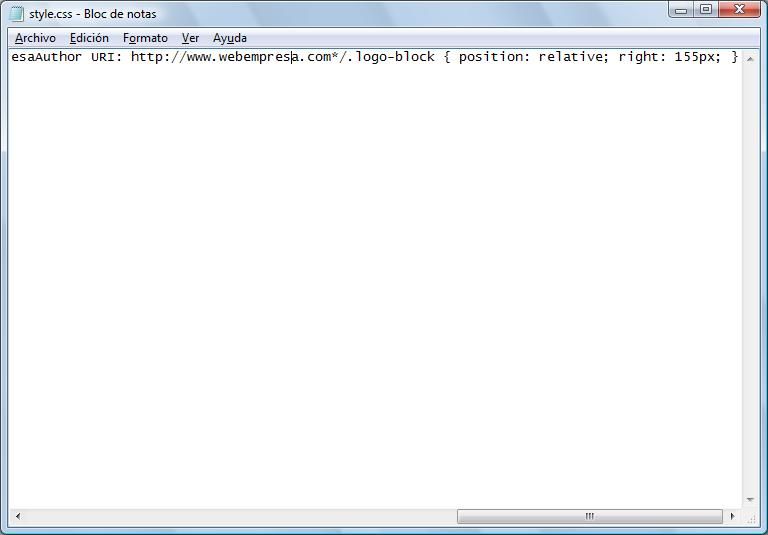Click the horizontal scrollbar thumb
Viewport: 768px width, 535px height.
(x=590, y=516)
